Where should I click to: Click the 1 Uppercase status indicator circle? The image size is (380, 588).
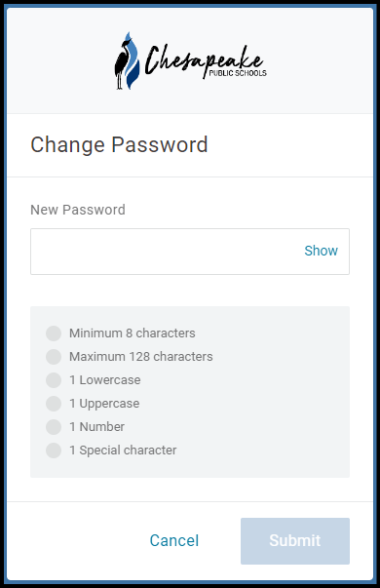coord(54,404)
